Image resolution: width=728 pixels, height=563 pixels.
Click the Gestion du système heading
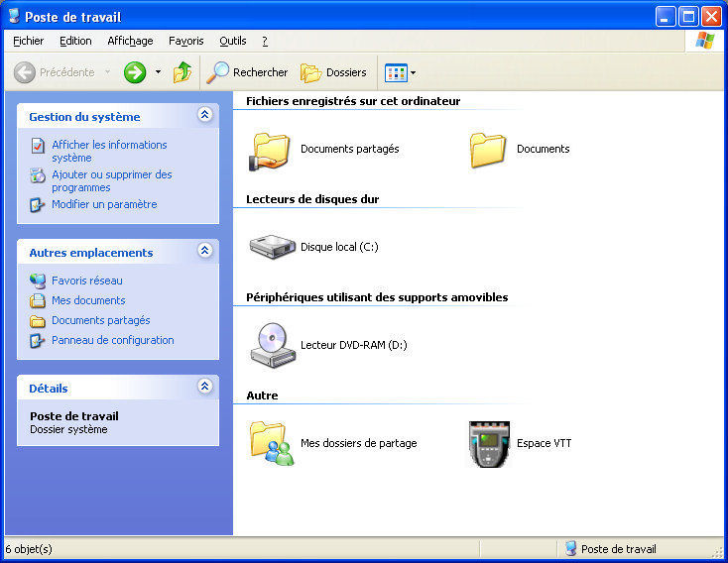click(x=84, y=117)
